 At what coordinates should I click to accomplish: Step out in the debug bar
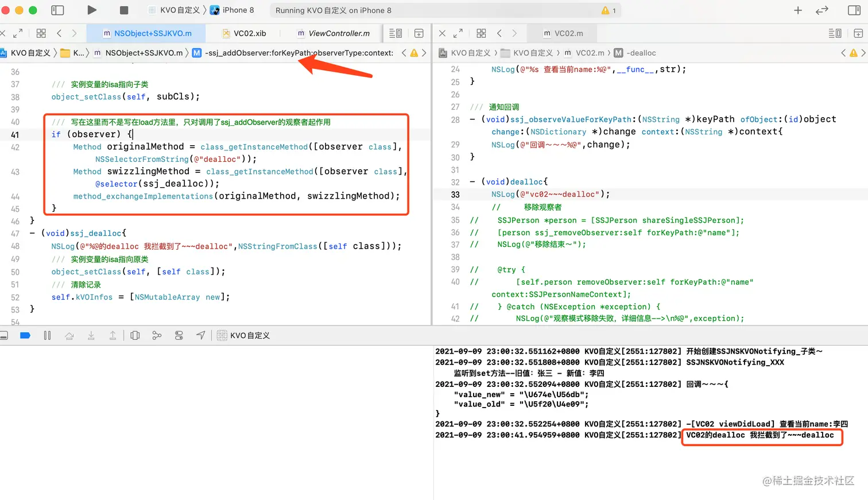[x=113, y=335]
